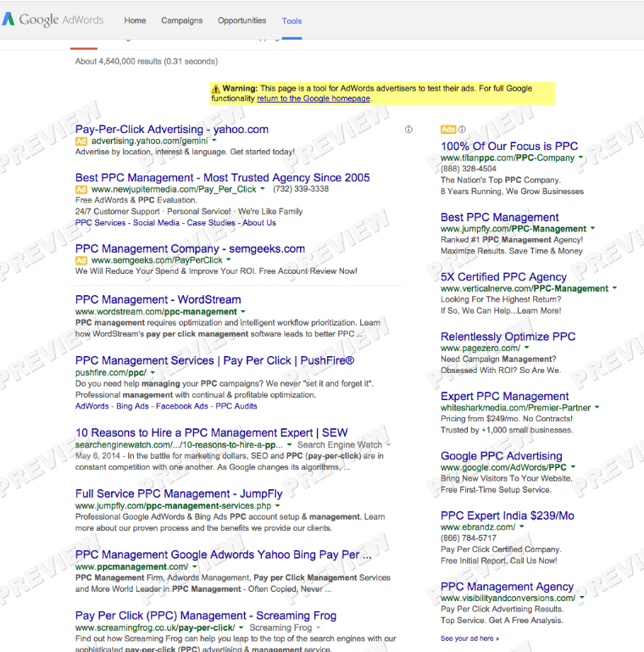
Task: Click the yellow Ads badge in sidebar
Action: click(448, 130)
